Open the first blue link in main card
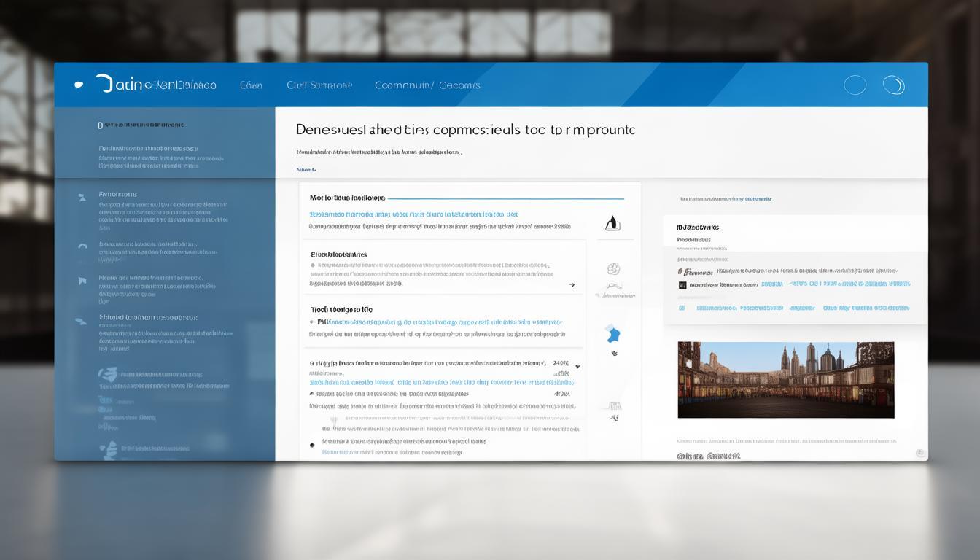 tap(413, 214)
